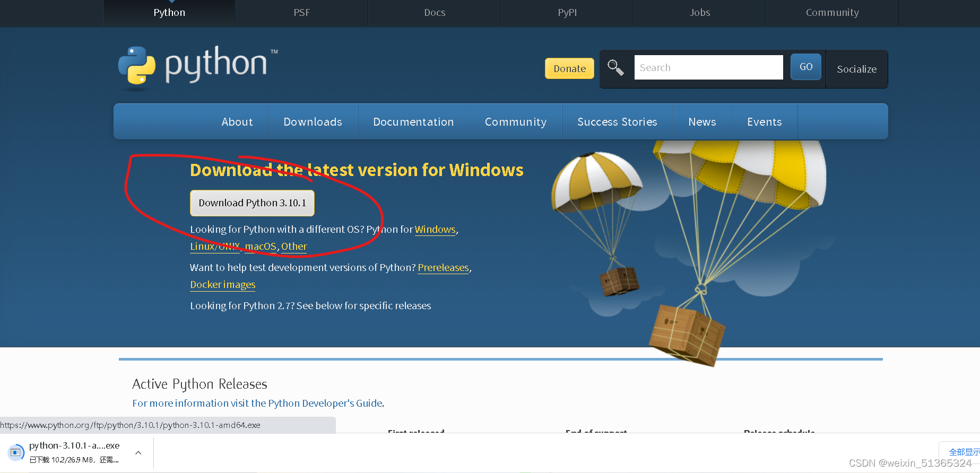Click the Active Python Releases heading

200,384
